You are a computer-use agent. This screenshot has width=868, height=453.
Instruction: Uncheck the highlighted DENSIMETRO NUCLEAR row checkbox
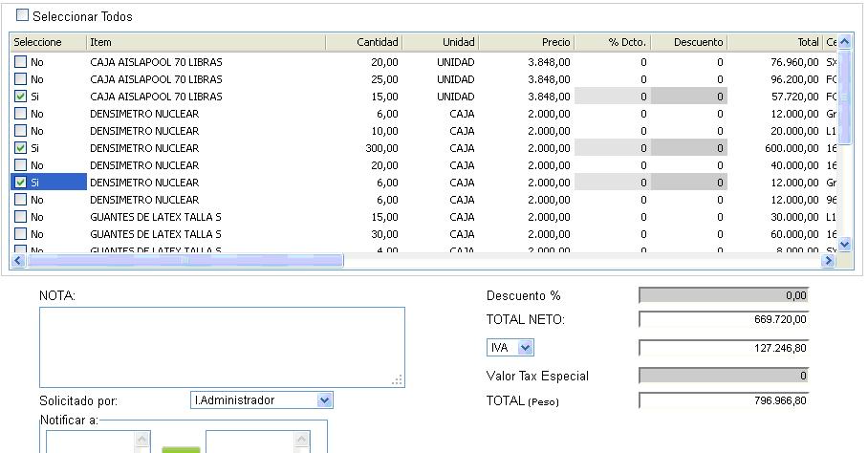[x=20, y=182]
